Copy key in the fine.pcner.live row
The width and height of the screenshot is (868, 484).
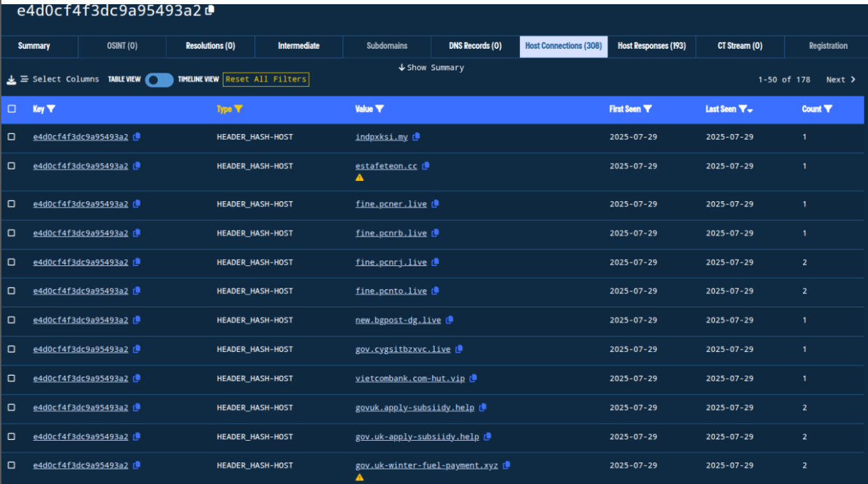click(136, 204)
